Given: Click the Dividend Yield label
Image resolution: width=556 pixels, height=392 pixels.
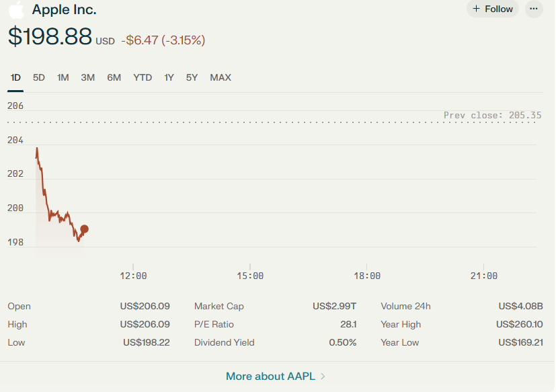Looking at the screenshot, I should click(x=224, y=342).
